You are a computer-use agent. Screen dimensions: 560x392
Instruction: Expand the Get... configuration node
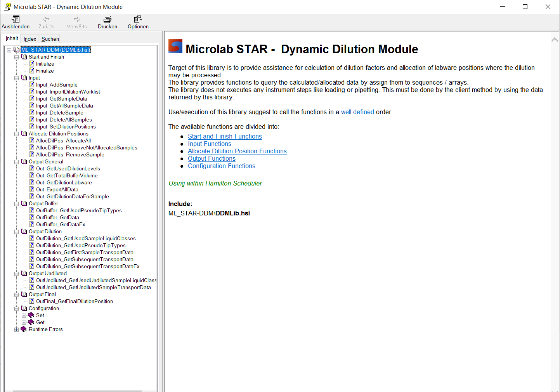(24, 323)
